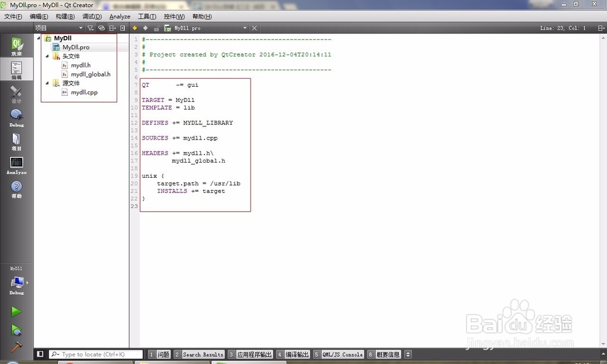This screenshot has width=607, height=364.
Task: Show the 编译输出 pane
Action: click(293, 354)
